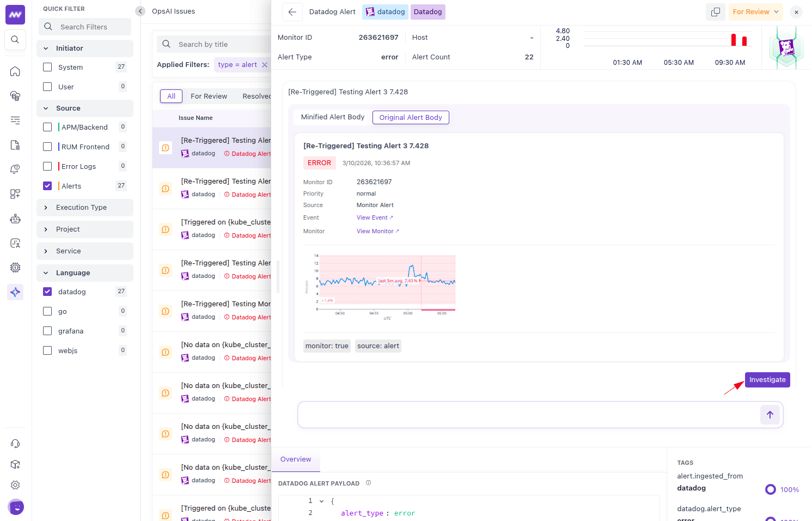Click the 100% progress ring next to datadog tag

point(770,489)
